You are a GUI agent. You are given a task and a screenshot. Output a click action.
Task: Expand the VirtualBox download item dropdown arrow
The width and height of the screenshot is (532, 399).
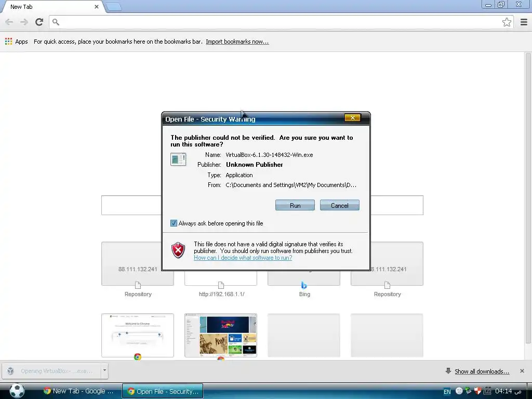point(104,370)
